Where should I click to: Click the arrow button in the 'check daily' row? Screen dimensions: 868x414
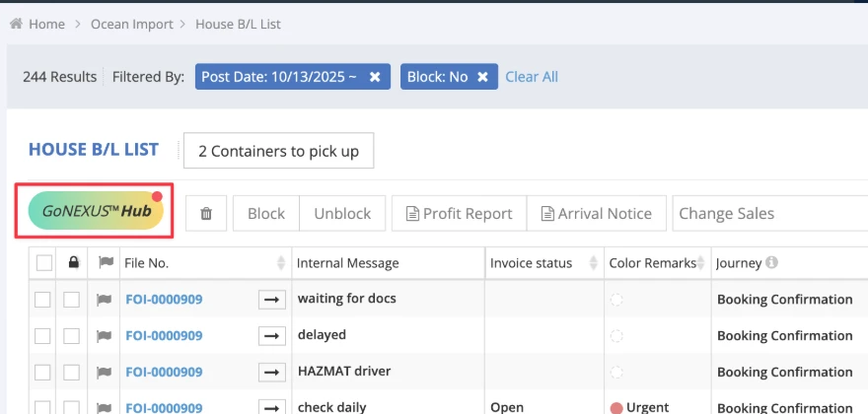272,407
